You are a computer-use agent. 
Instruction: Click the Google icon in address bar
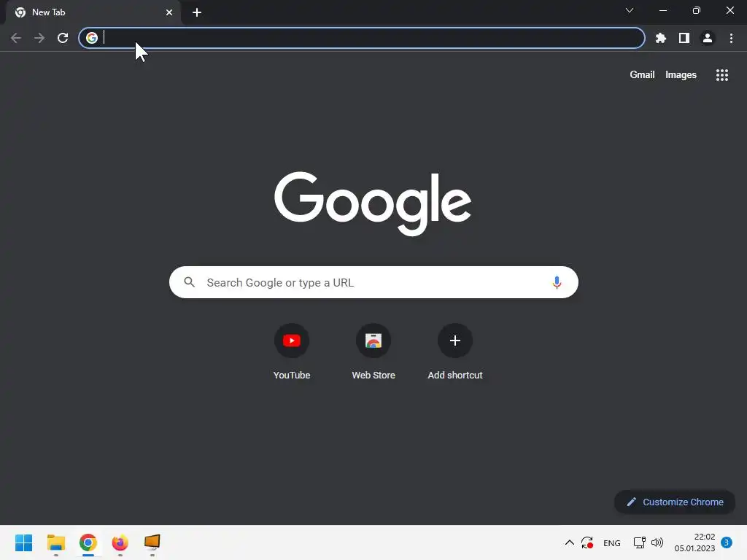92,38
